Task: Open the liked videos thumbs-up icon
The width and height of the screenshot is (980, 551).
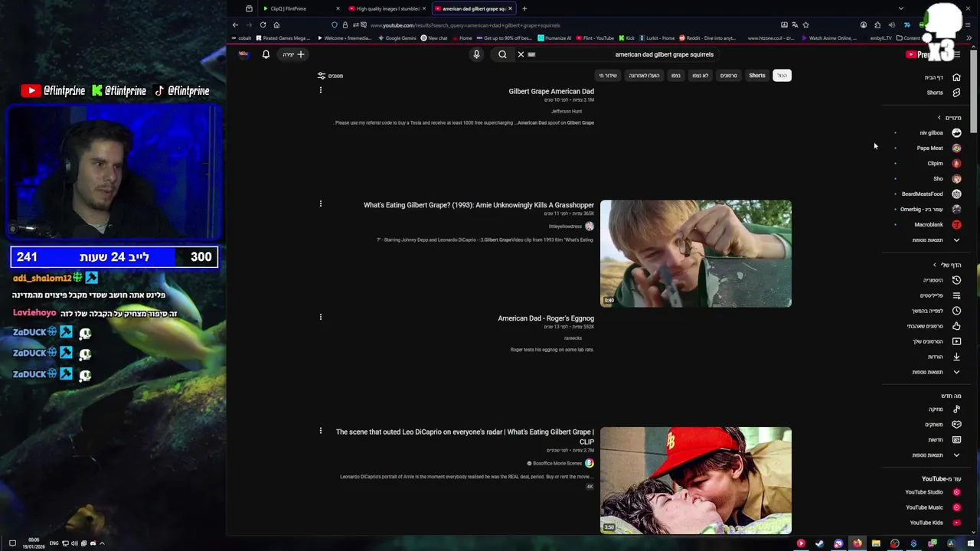Action: pyautogui.click(x=956, y=326)
